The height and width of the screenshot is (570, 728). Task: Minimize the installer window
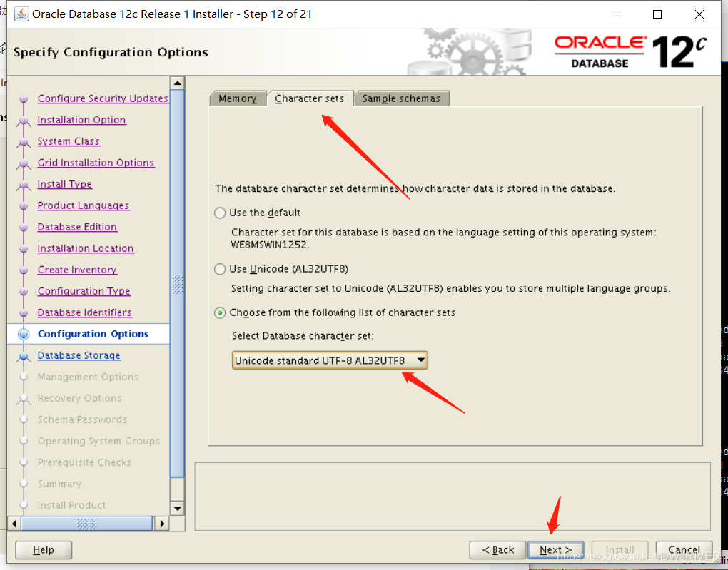[x=616, y=14]
